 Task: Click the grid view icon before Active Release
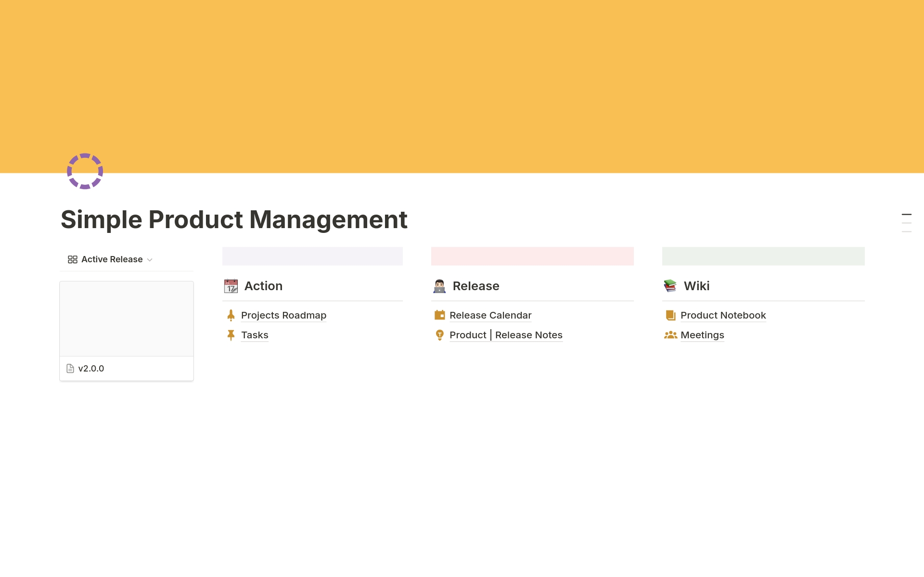pyautogui.click(x=72, y=259)
